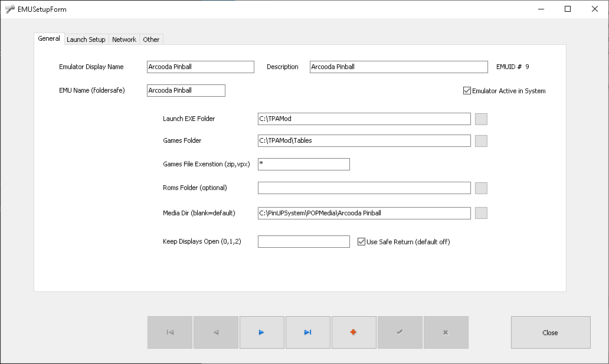Browse for Games Folder
Viewport: 609px width, 364px height.
click(x=481, y=141)
